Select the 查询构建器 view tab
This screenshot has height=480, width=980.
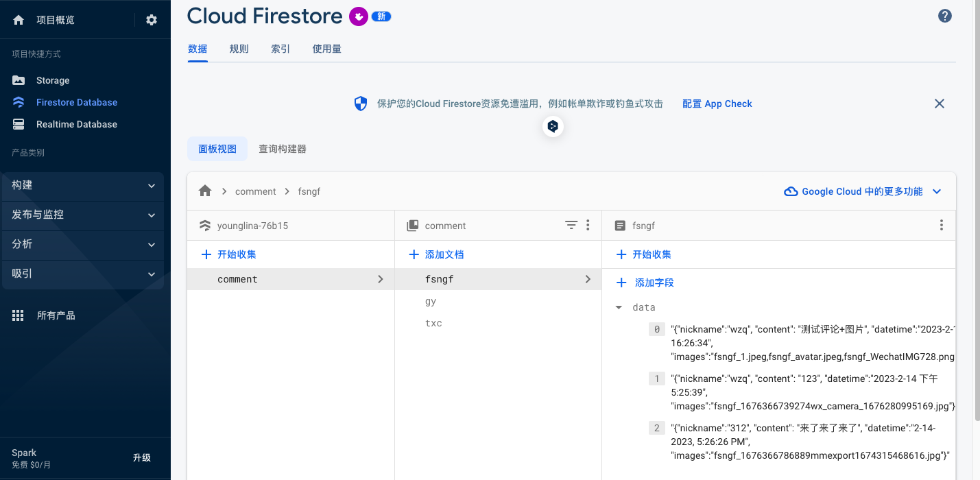[283, 149]
